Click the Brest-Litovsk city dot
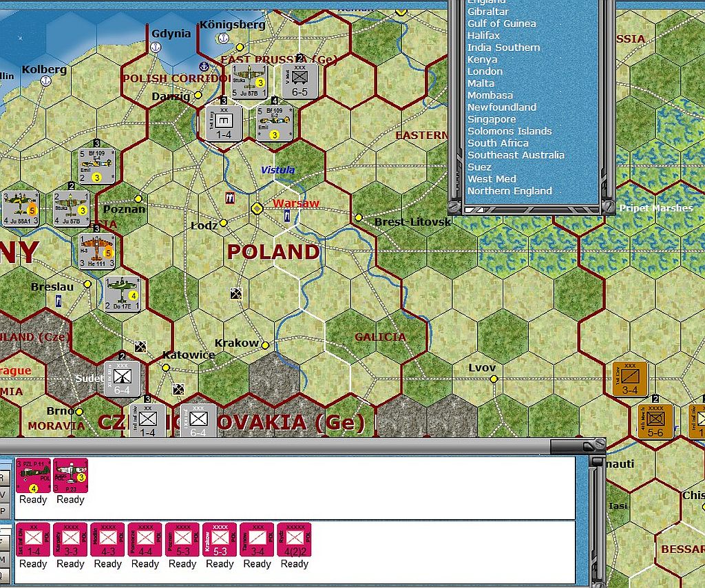The width and height of the screenshot is (705, 588). click(358, 218)
